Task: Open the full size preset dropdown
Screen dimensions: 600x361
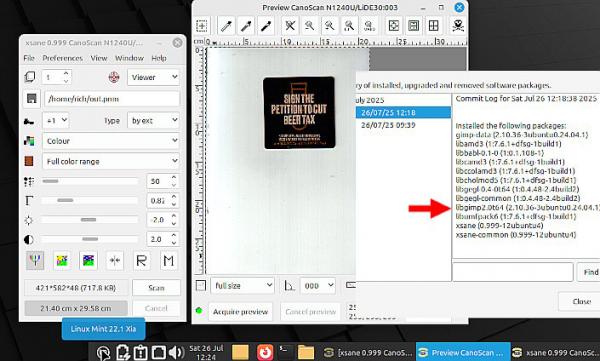Action: click(x=242, y=286)
